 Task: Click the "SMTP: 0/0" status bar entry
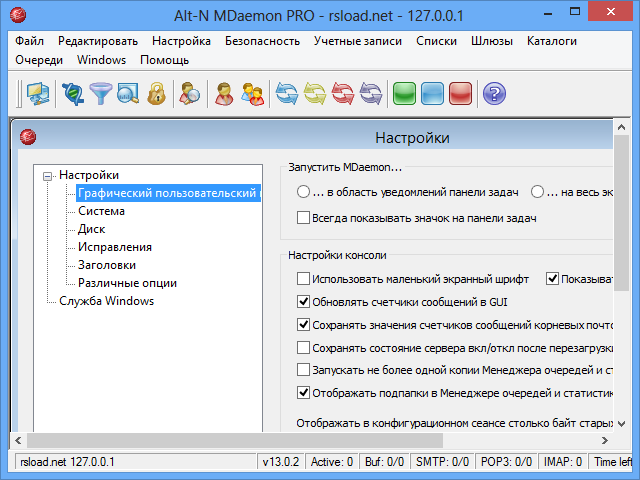point(442,462)
